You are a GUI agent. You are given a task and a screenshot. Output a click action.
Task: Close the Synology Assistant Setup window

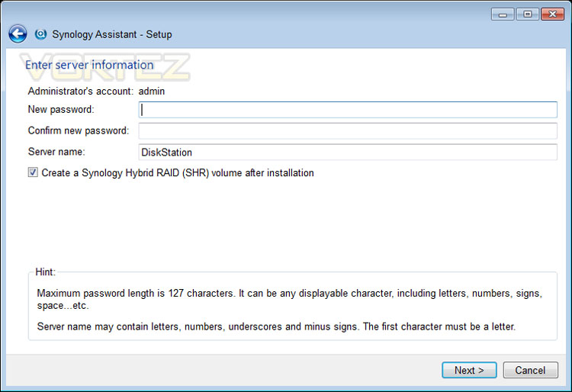pos(553,14)
